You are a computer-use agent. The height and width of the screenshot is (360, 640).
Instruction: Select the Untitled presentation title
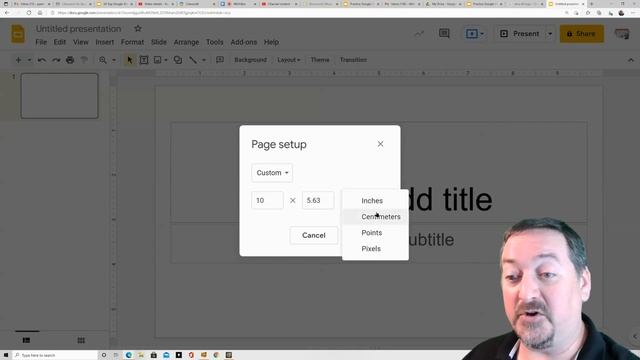[x=78, y=29]
